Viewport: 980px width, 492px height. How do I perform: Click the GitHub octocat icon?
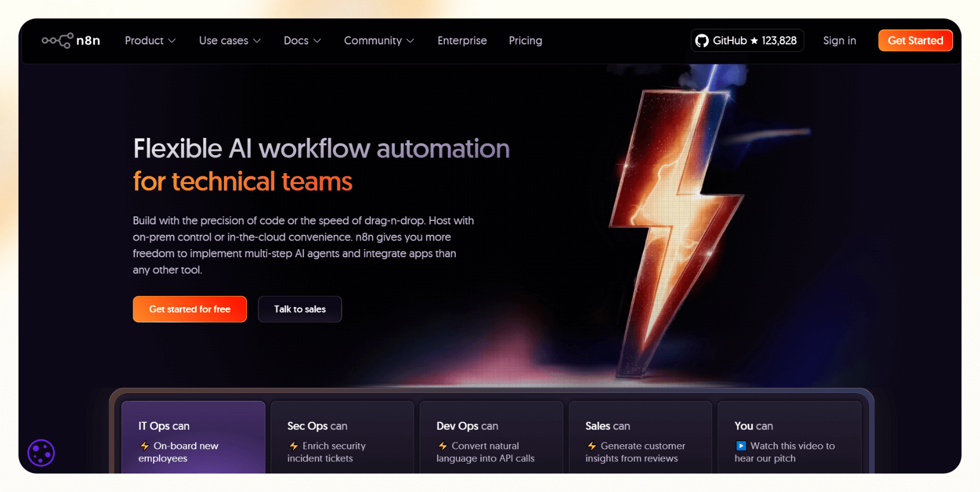(x=702, y=40)
